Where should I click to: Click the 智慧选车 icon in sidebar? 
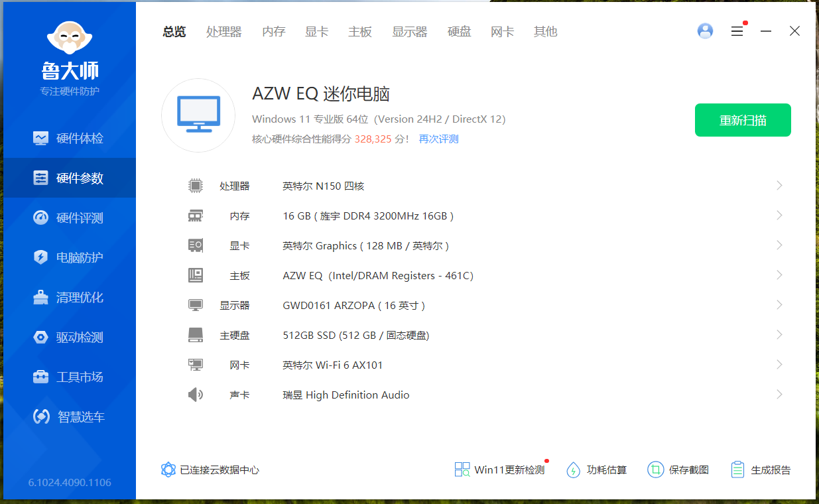pos(41,416)
